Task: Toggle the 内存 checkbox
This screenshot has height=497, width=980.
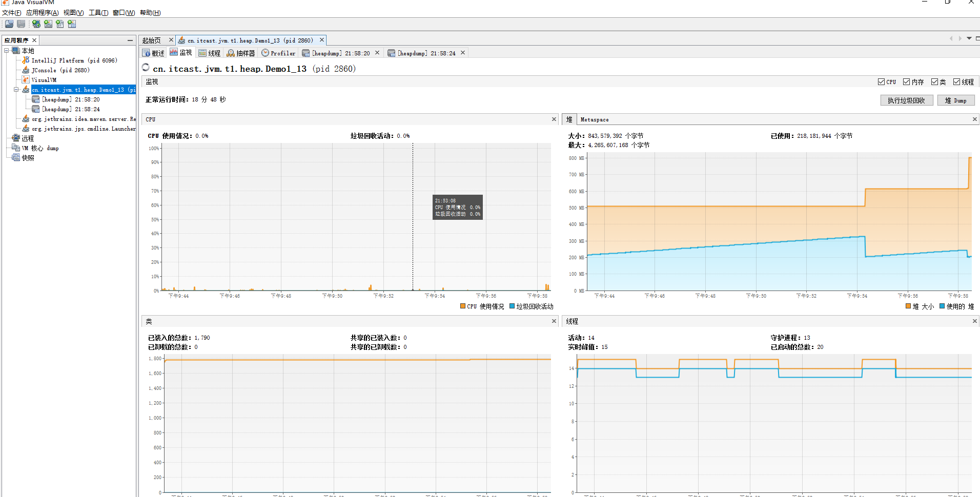Action: pyautogui.click(x=906, y=82)
